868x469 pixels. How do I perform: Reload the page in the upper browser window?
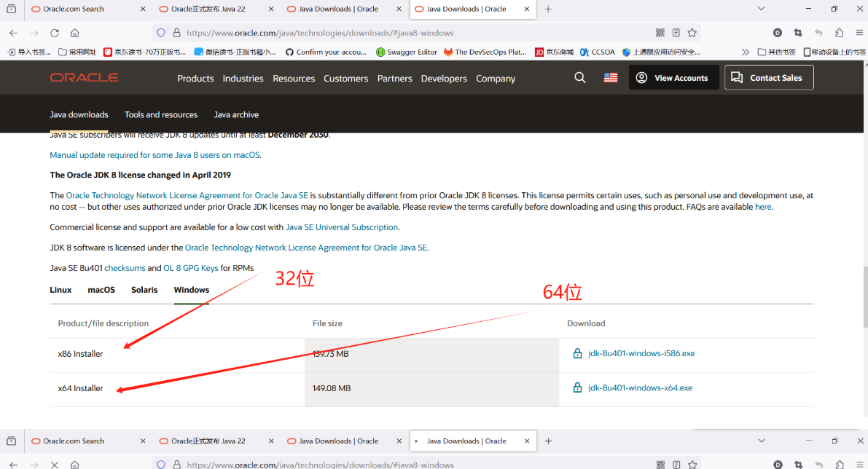tap(54, 33)
